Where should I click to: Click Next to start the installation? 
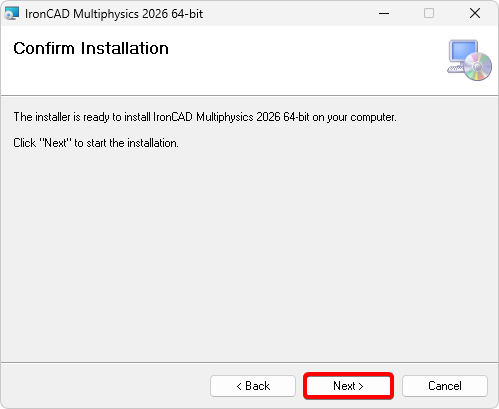point(348,386)
